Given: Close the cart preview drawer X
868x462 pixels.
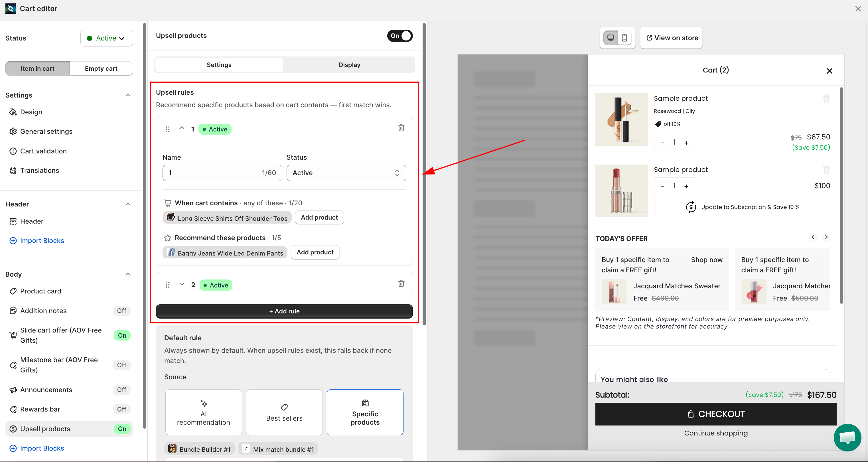Looking at the screenshot, I should (x=829, y=71).
